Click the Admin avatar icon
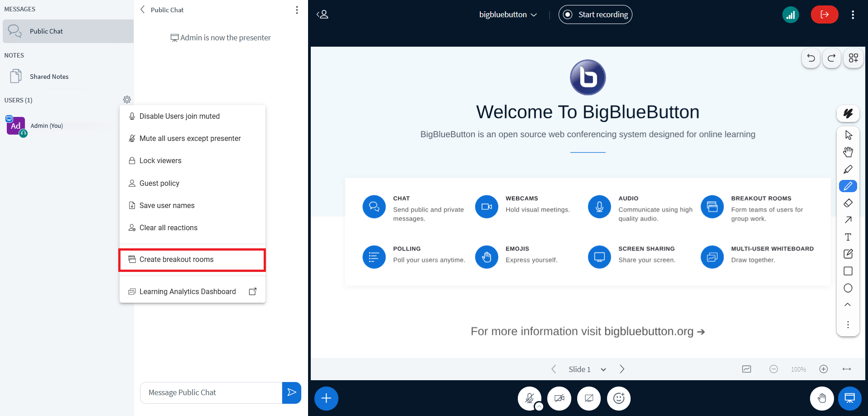868x416 pixels. click(16, 126)
